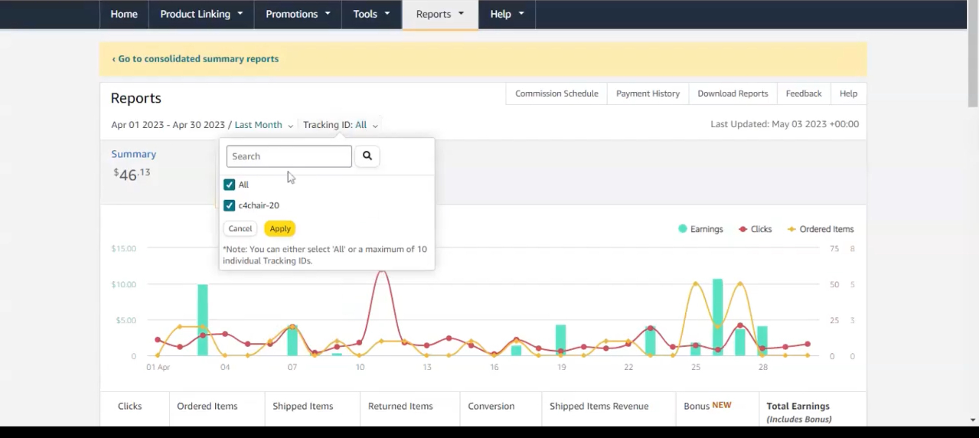This screenshot has width=980, height=438.
Task: Select the Bonus NEW tab
Action: click(x=707, y=406)
